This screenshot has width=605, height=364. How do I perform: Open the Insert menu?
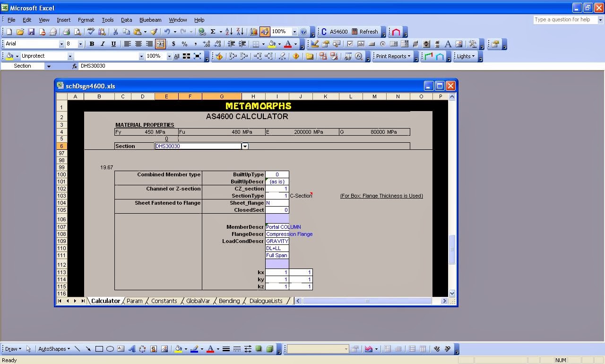point(63,20)
